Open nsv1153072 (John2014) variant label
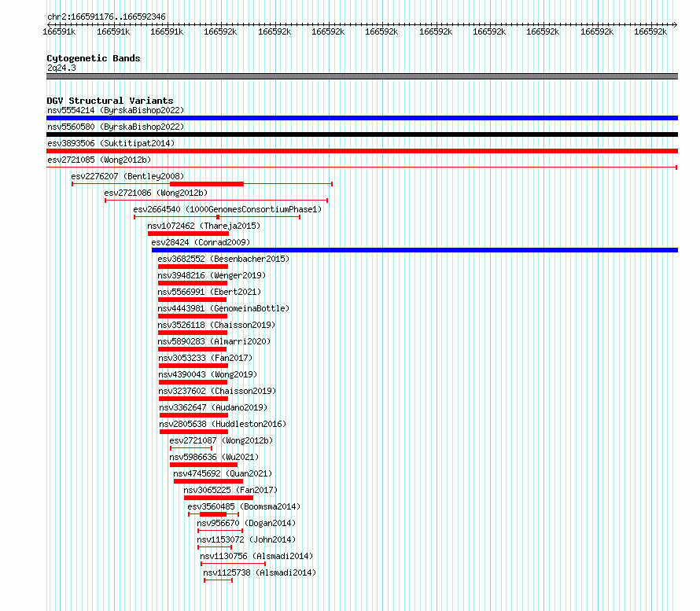 click(x=246, y=539)
